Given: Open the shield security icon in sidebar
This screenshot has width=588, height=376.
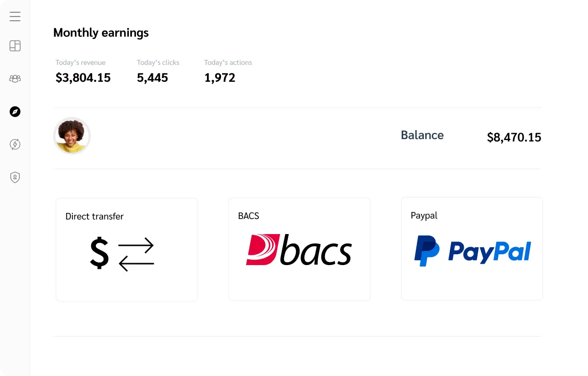Looking at the screenshot, I should pos(15,177).
